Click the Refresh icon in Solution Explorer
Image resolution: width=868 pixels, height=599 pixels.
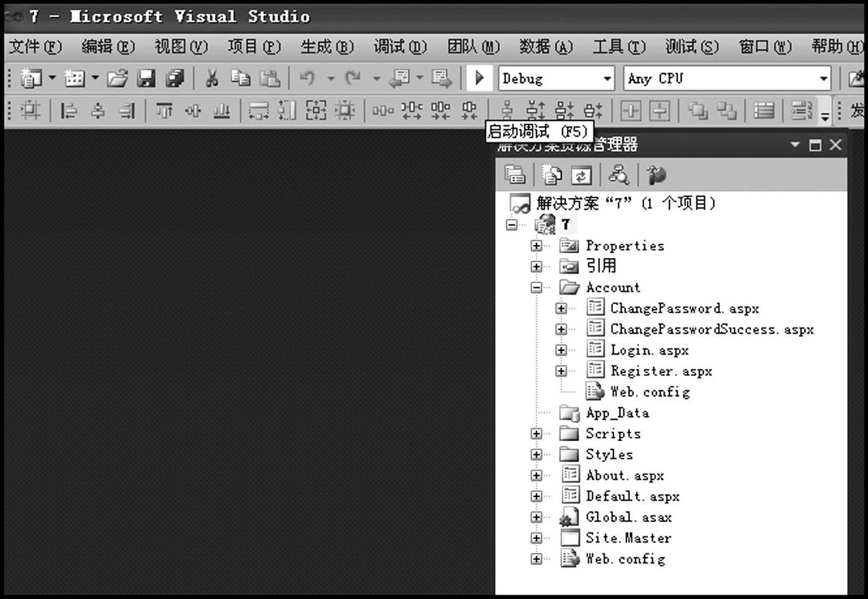pos(581,175)
